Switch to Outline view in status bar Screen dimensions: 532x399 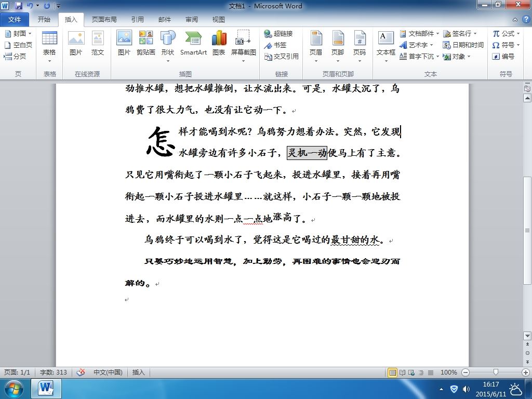click(x=421, y=373)
